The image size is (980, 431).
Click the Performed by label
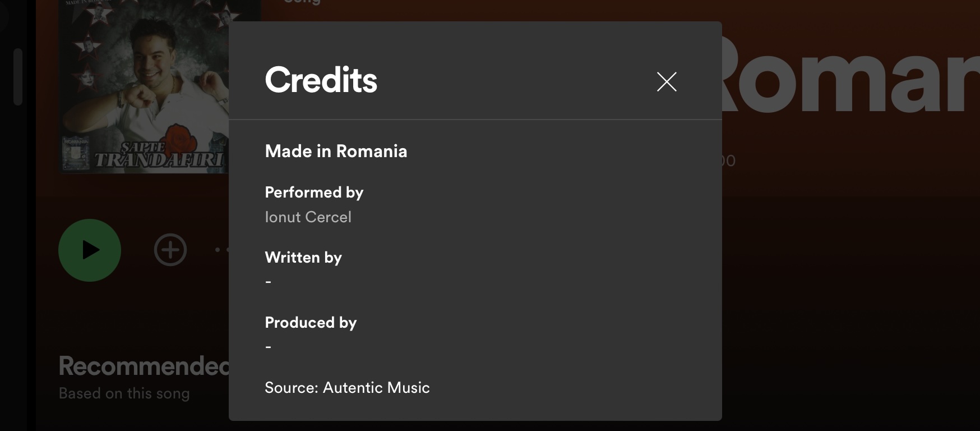(314, 192)
